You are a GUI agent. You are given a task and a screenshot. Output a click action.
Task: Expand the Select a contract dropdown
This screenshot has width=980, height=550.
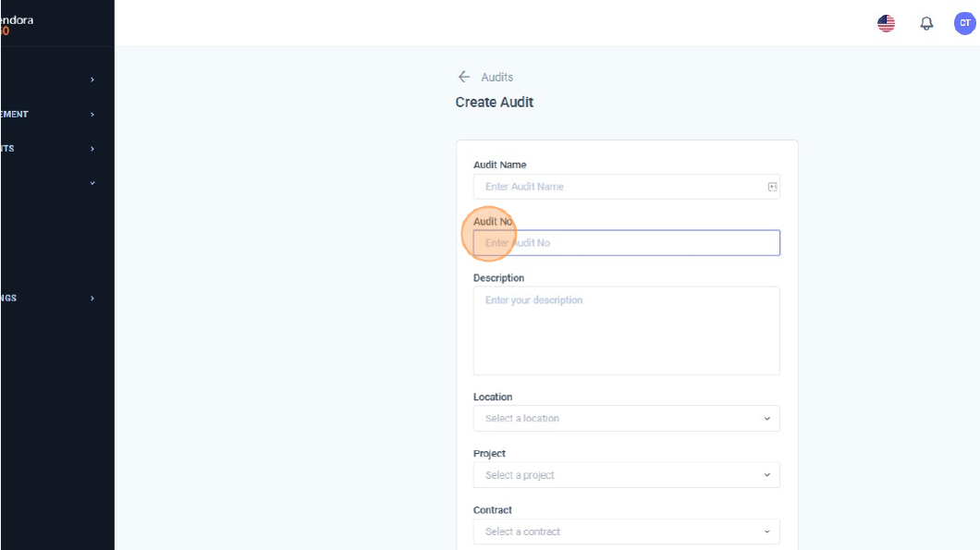626,532
